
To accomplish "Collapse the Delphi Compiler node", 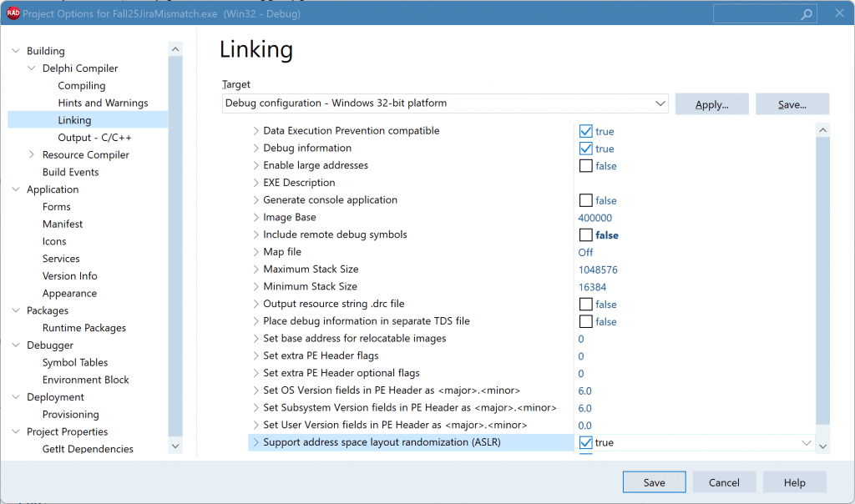I will pos(32,68).
